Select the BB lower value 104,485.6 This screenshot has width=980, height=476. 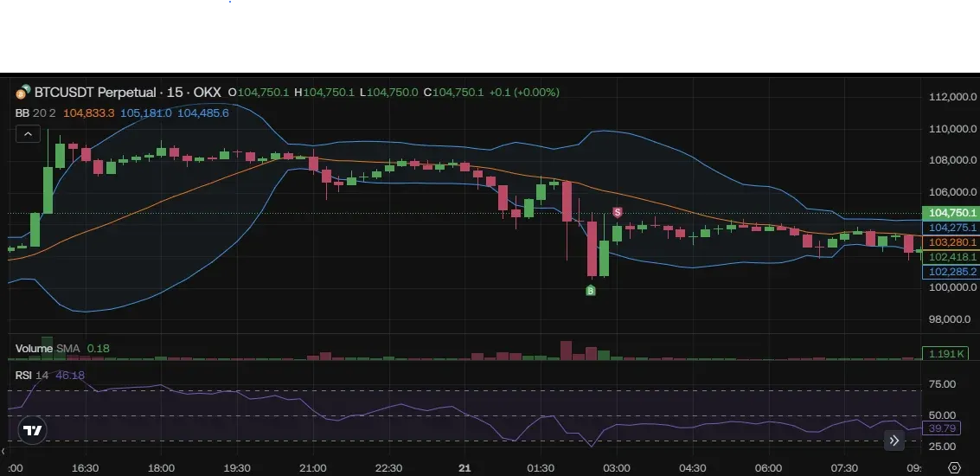click(203, 113)
